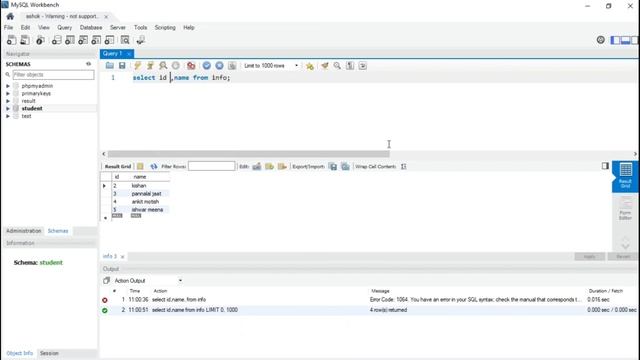Open the Workbench preferences gear

[600, 40]
